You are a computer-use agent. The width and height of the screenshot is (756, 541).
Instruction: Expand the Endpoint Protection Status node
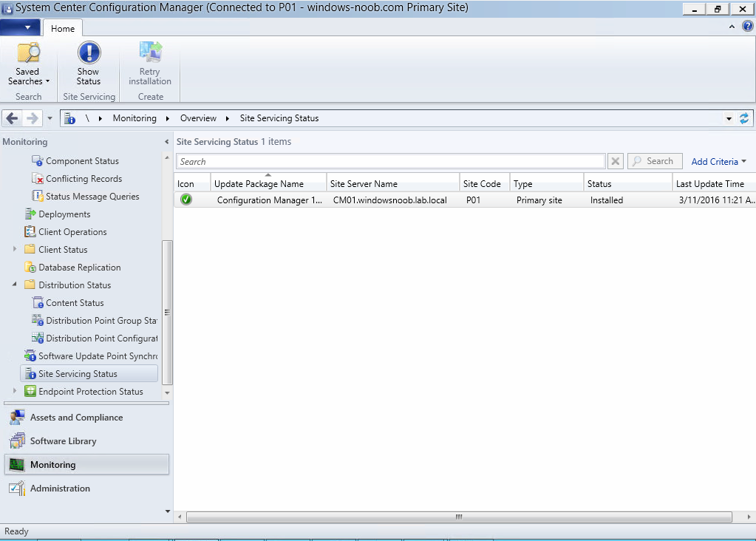click(x=15, y=391)
